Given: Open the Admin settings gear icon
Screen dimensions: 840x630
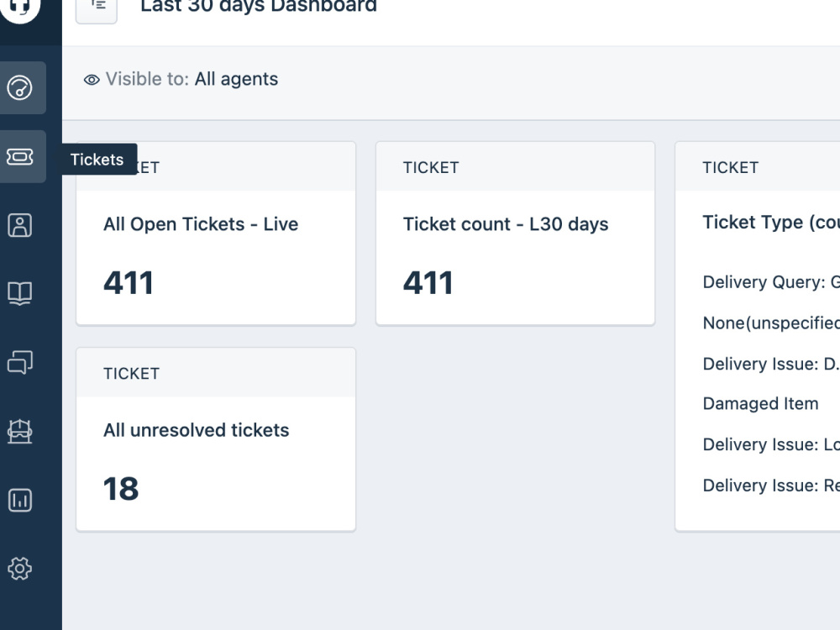Looking at the screenshot, I should [20, 569].
